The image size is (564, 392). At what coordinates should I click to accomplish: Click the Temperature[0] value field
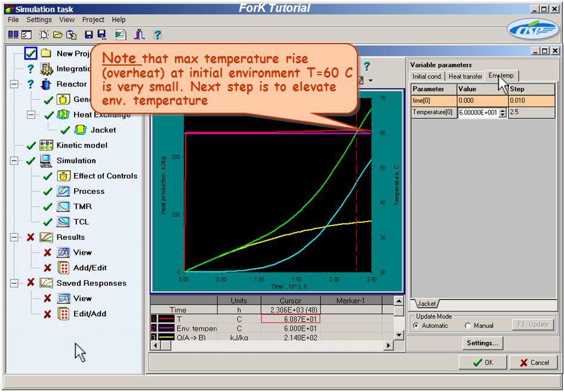coord(477,113)
